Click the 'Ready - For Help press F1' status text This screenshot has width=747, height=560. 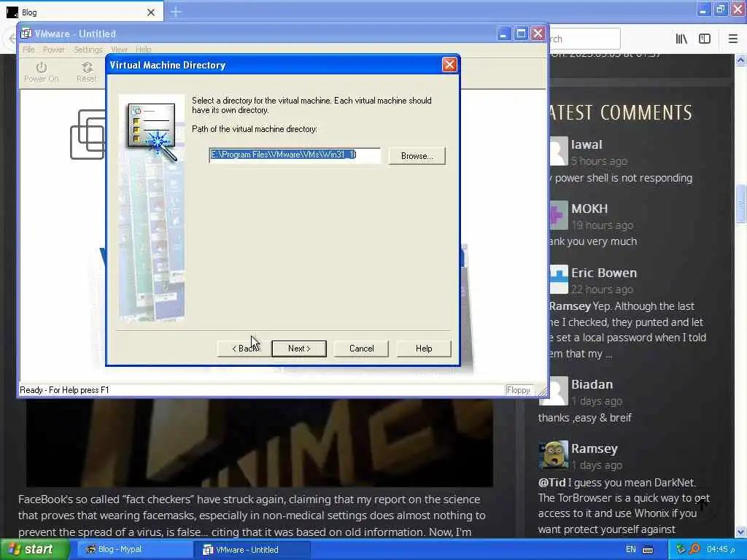[64, 390]
